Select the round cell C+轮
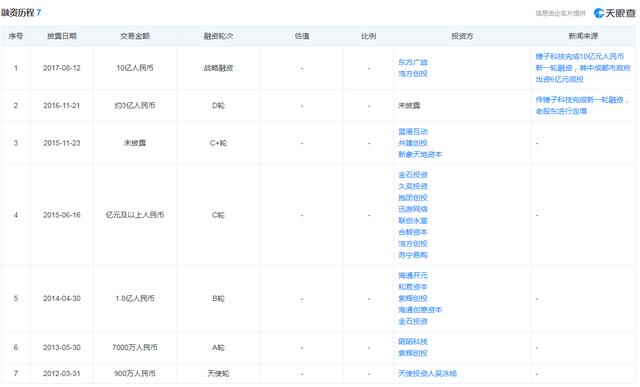Screen dimensions: 640x387 pyautogui.click(x=218, y=143)
